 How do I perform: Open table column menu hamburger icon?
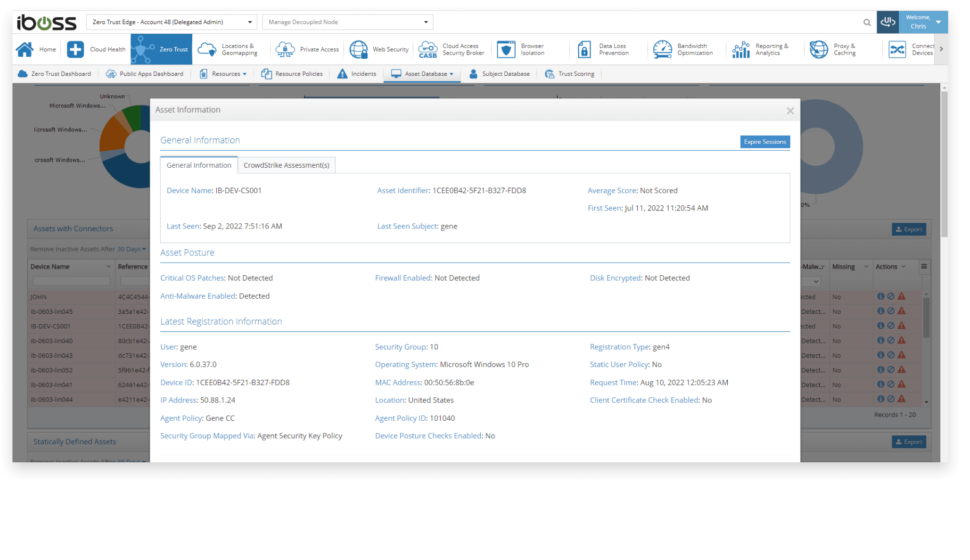pos(924,266)
